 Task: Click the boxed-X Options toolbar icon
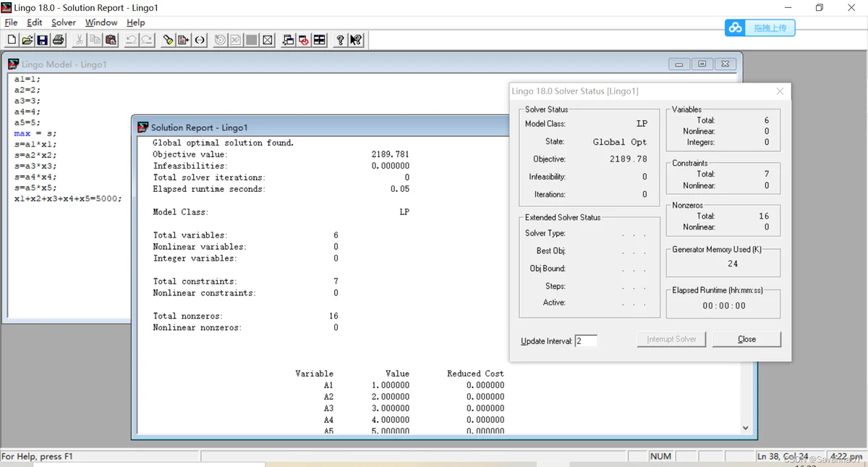268,40
